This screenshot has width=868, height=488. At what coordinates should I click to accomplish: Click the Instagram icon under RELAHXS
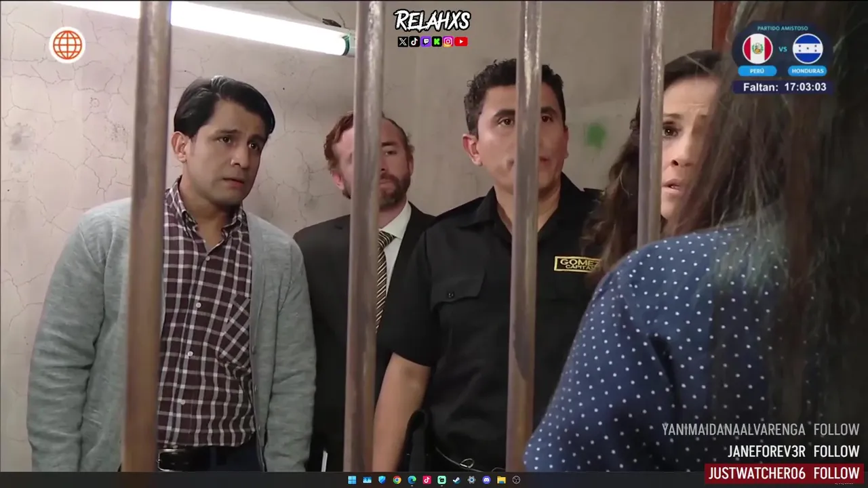[x=448, y=42]
